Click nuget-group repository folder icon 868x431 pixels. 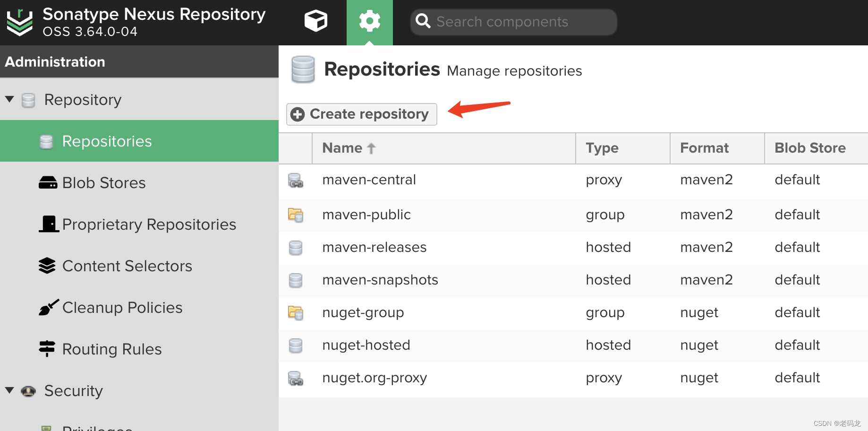pyautogui.click(x=296, y=313)
